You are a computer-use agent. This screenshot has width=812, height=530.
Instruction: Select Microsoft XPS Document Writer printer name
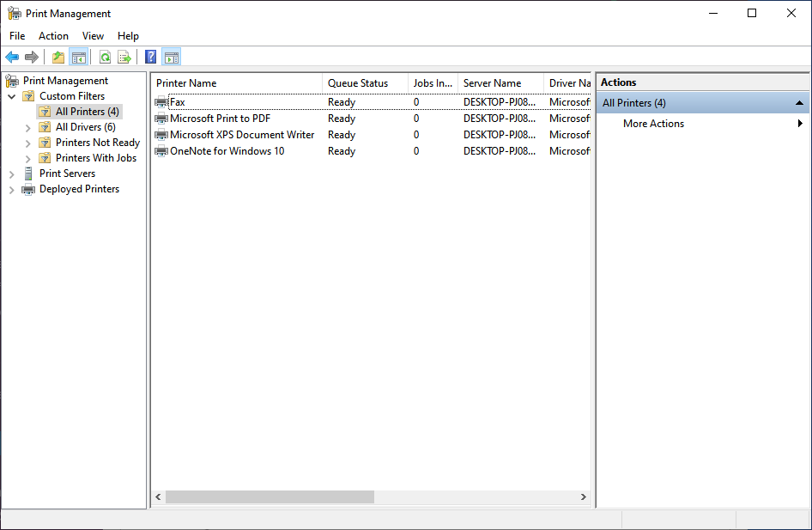242,135
